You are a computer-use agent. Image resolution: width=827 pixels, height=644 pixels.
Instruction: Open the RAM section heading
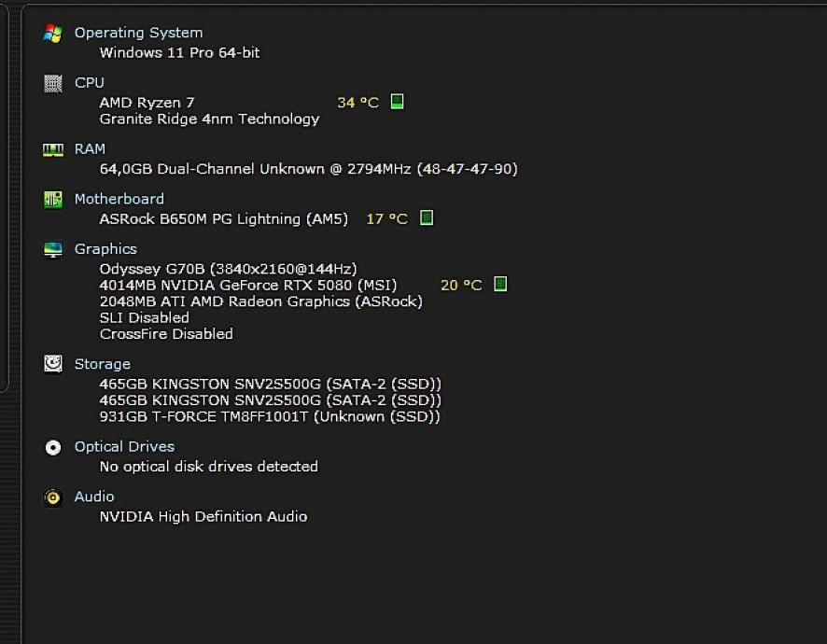[x=90, y=149]
